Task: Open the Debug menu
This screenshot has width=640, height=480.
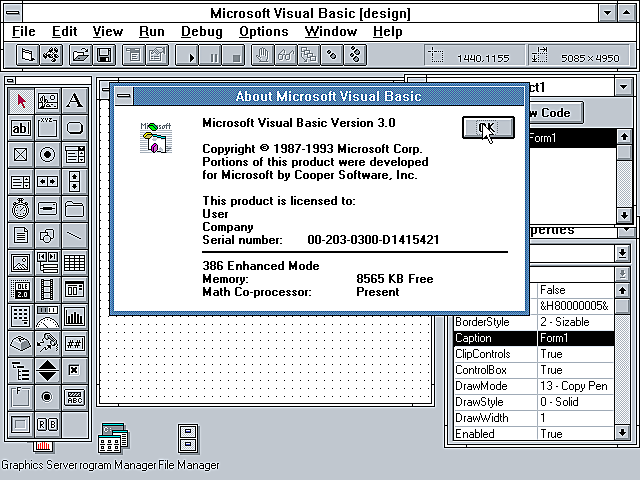Action: click(x=202, y=31)
